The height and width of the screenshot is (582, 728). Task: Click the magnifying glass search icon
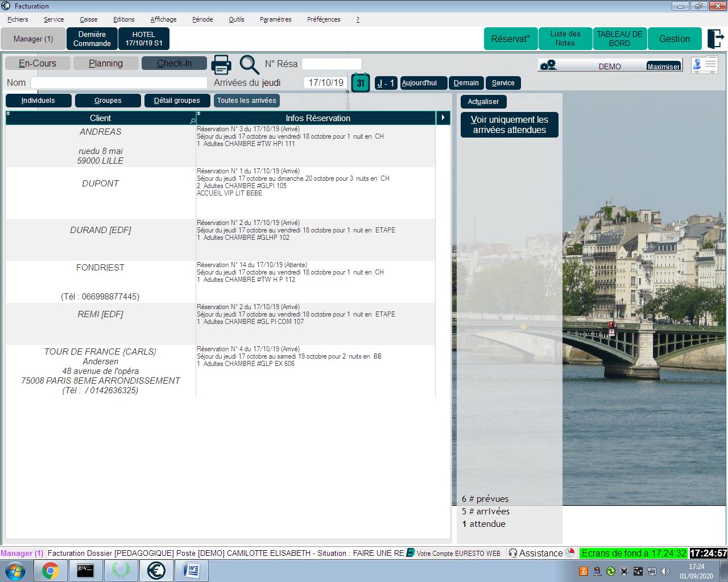click(249, 64)
